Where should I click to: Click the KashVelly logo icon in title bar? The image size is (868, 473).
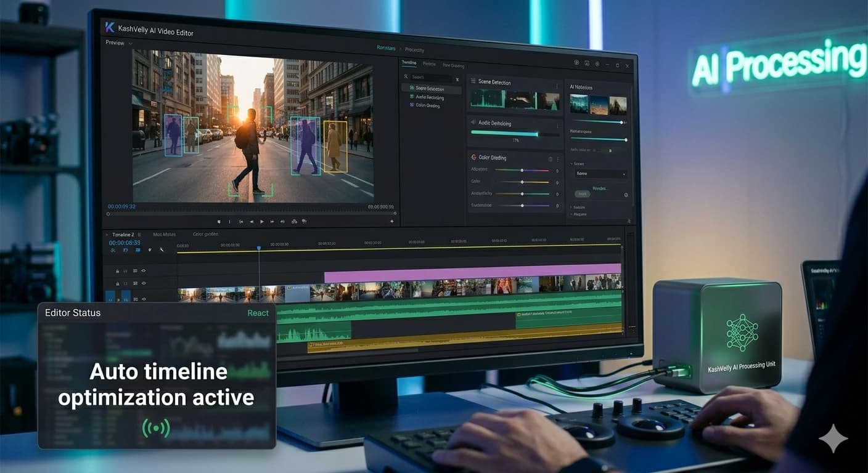tap(110, 27)
